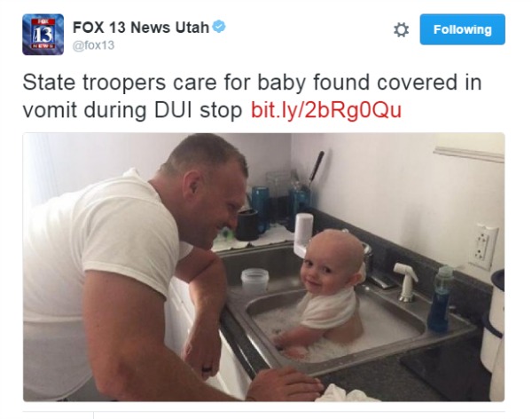Select the tweet text starting 'State troopers'
Screen dimensions: 532x419
[252, 96]
